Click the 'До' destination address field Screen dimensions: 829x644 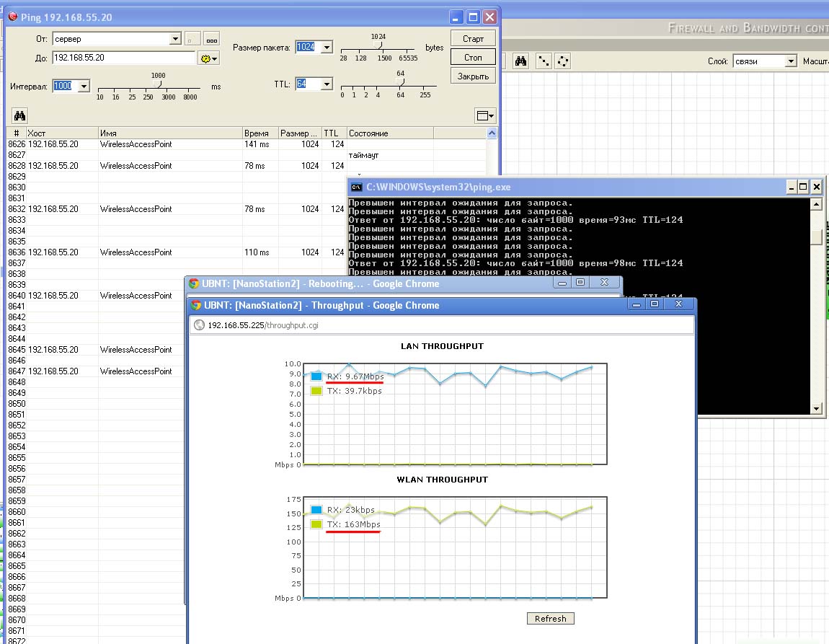[x=124, y=58]
